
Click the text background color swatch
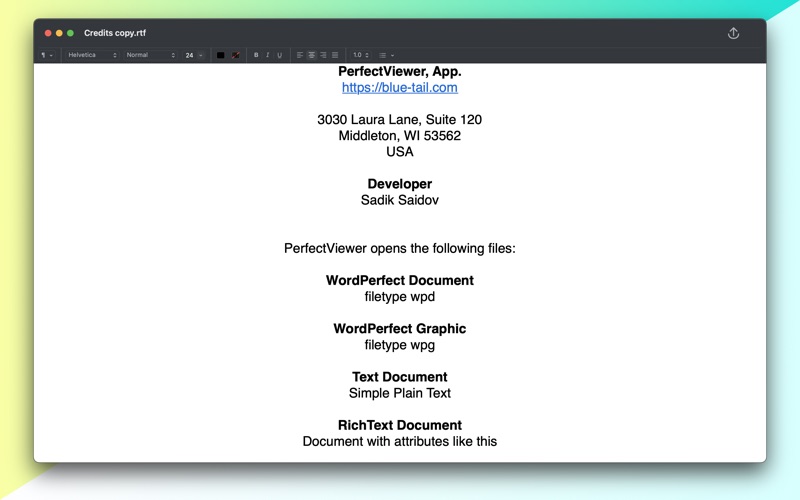pyautogui.click(x=235, y=55)
